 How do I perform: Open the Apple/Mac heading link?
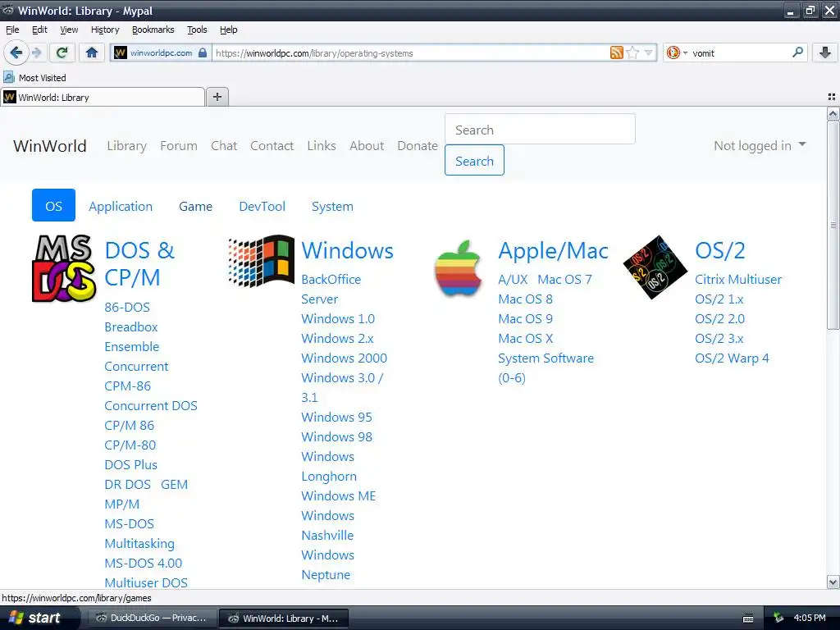click(553, 251)
